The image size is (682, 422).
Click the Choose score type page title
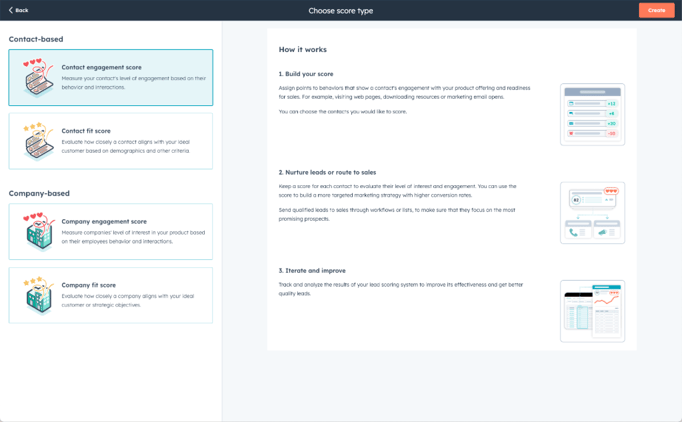pyautogui.click(x=340, y=10)
